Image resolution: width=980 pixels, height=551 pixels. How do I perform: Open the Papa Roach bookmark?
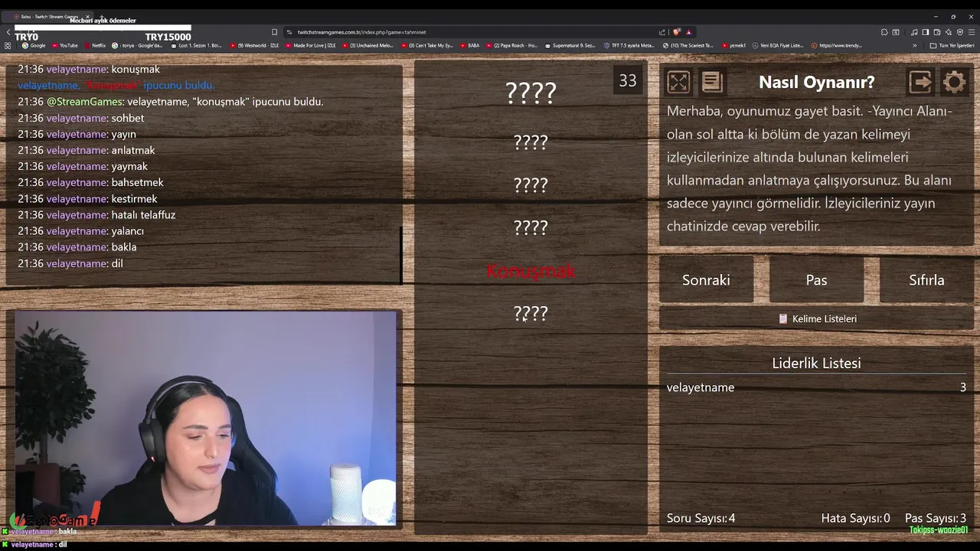click(511, 45)
